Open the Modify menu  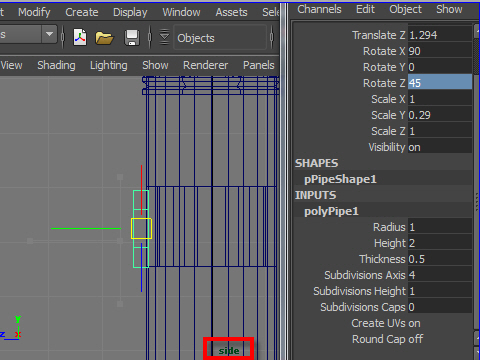34,12
